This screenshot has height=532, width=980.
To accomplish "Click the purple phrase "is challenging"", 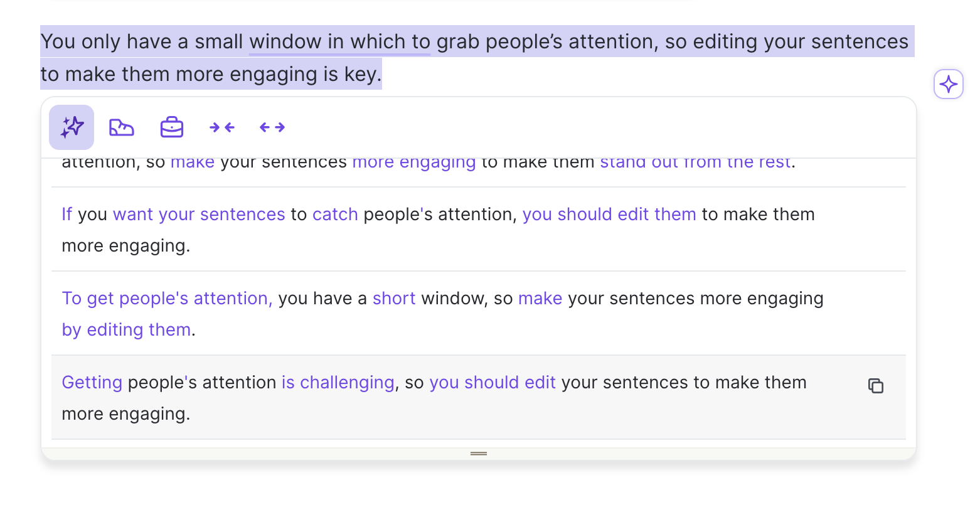I will [338, 383].
